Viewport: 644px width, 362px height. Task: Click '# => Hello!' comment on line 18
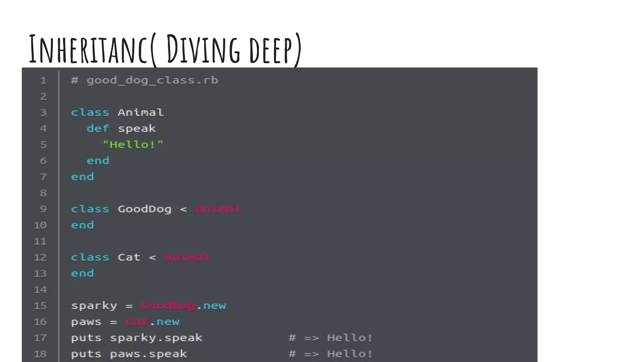pos(331,354)
